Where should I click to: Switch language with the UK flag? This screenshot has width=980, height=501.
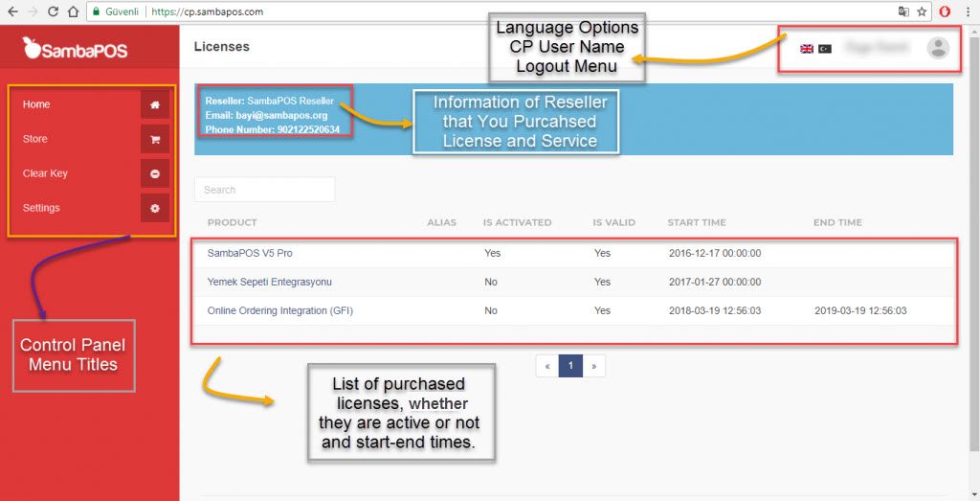point(807,49)
